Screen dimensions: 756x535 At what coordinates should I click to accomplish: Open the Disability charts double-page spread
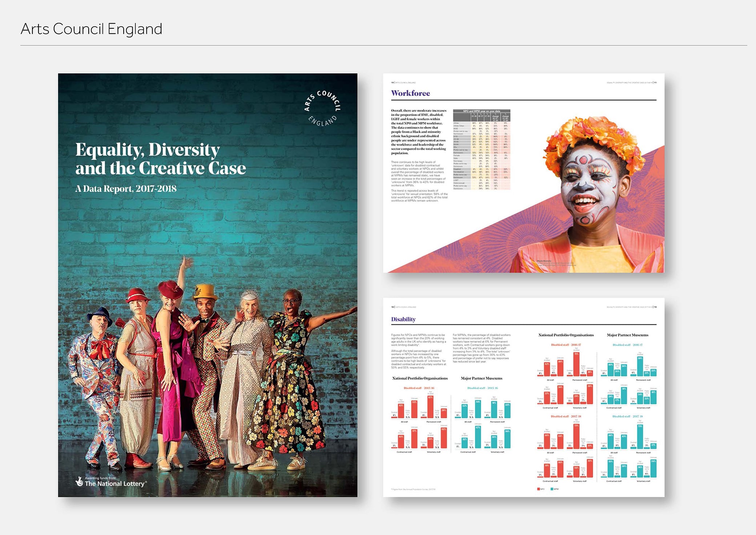click(x=524, y=398)
